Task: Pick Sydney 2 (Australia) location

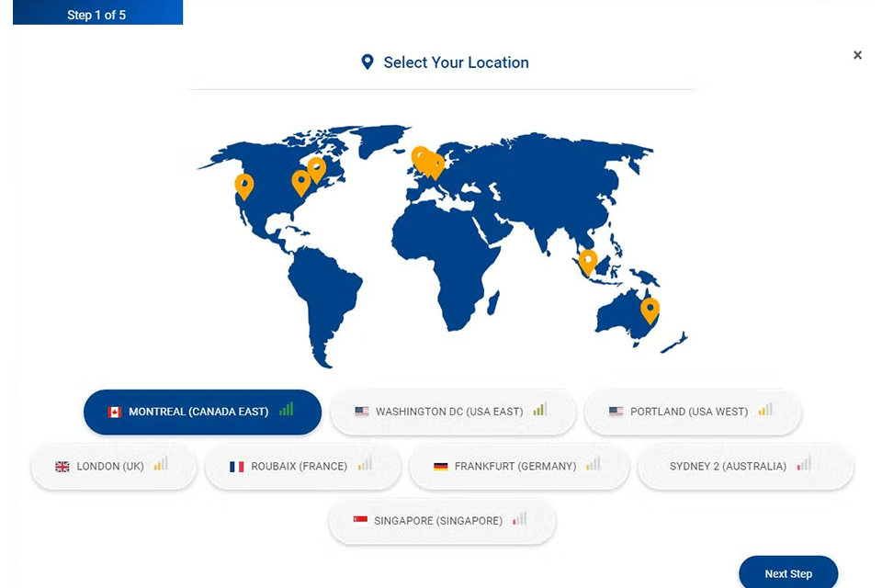Action: coord(745,467)
